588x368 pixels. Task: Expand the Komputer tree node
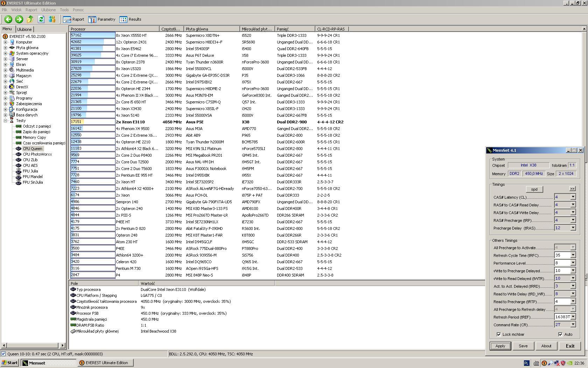coord(6,42)
